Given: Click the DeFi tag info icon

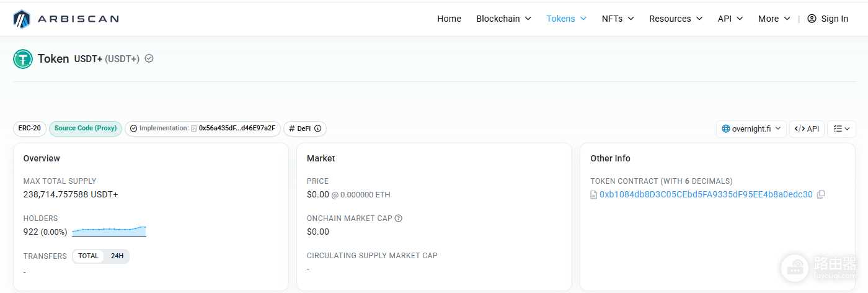Looking at the screenshot, I should [318, 128].
